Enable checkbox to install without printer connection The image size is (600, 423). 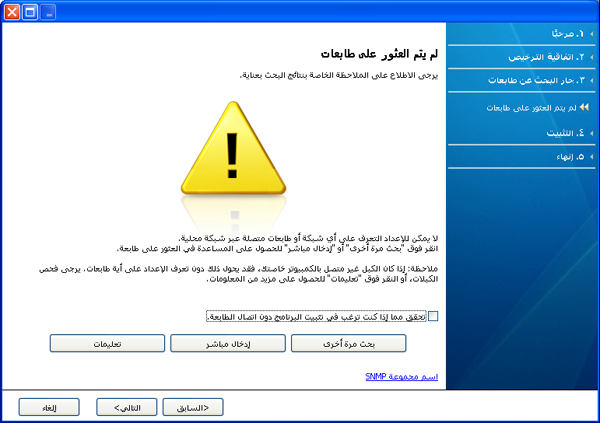[433, 316]
